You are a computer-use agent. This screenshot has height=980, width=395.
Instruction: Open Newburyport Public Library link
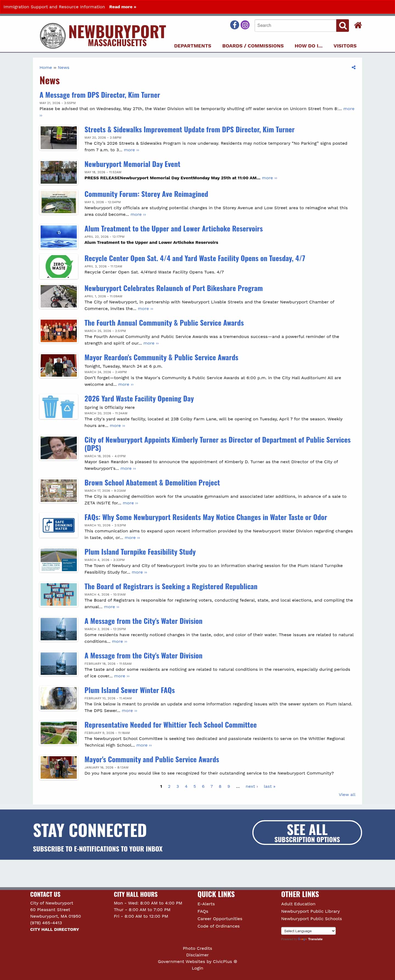point(310,911)
